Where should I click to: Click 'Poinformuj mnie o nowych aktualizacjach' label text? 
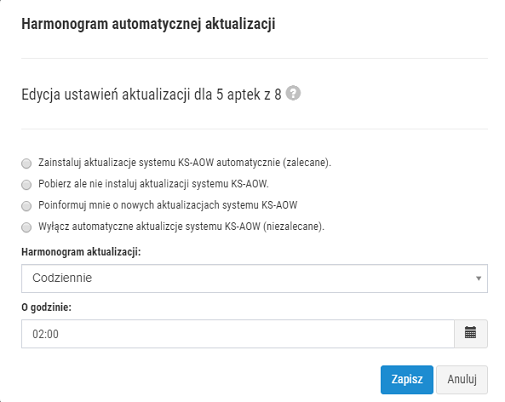click(168, 205)
